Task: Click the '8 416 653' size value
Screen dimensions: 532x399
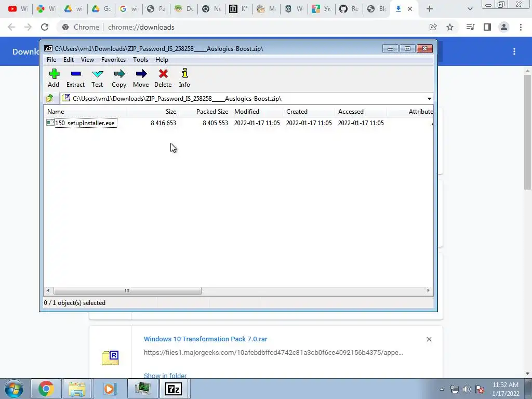Action: point(163,123)
